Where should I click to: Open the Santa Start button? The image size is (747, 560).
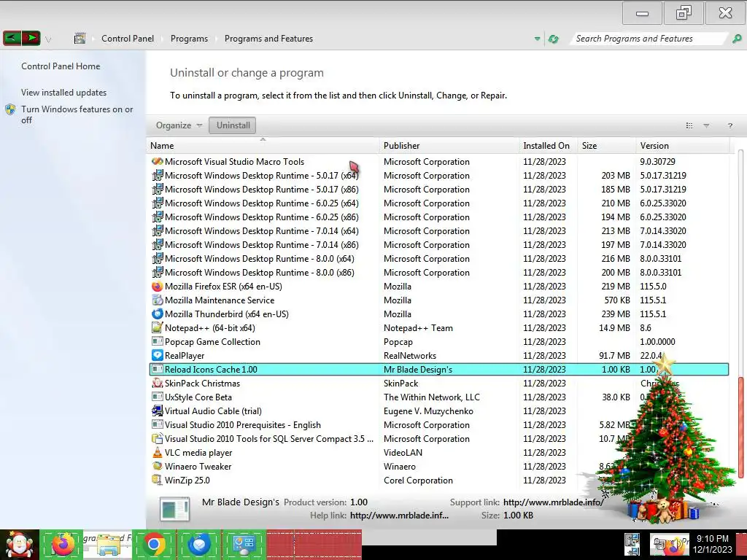(19, 545)
